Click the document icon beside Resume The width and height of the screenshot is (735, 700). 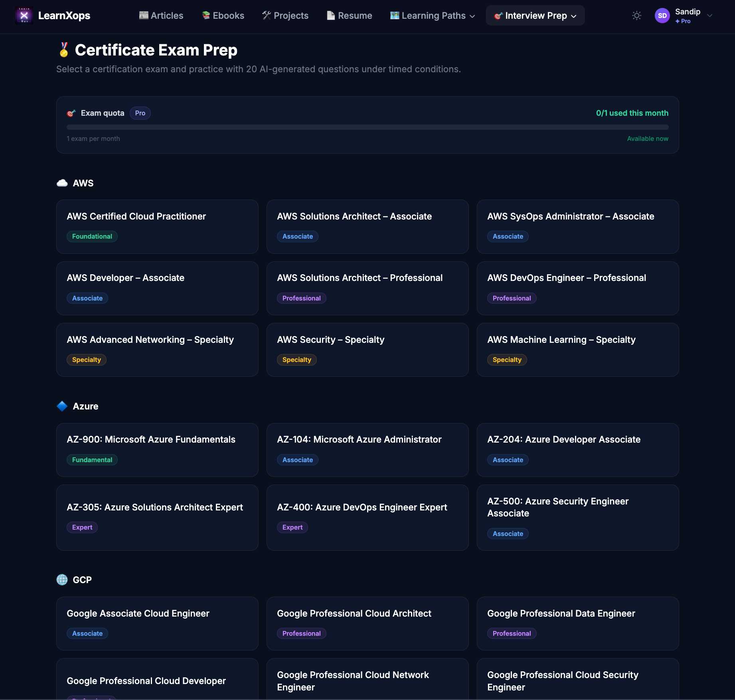coord(331,16)
